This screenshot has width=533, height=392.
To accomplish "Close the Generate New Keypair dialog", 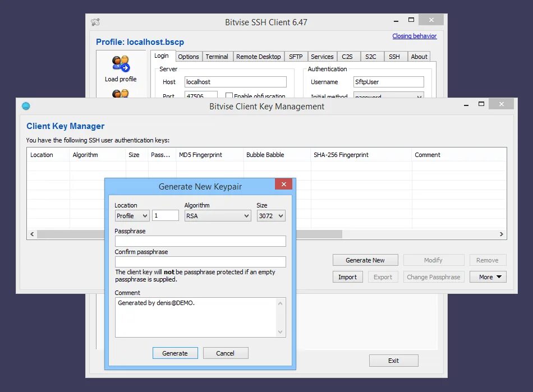I will (283, 184).
